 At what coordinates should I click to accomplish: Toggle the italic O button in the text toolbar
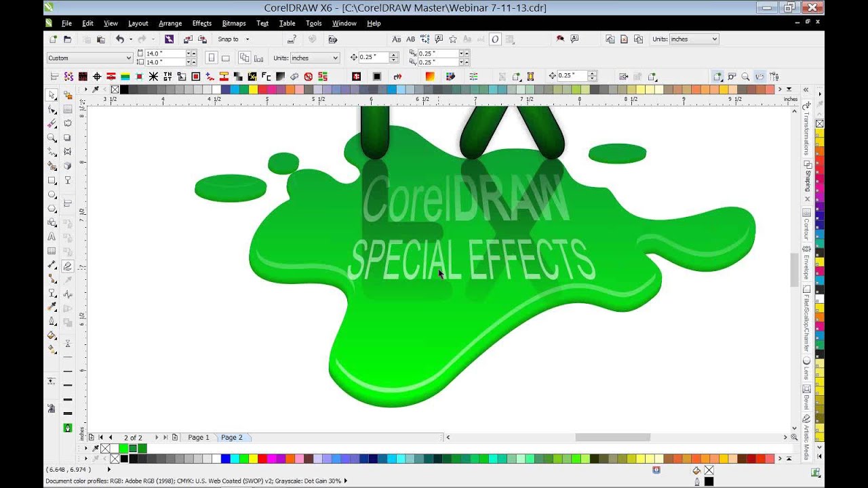coord(495,39)
